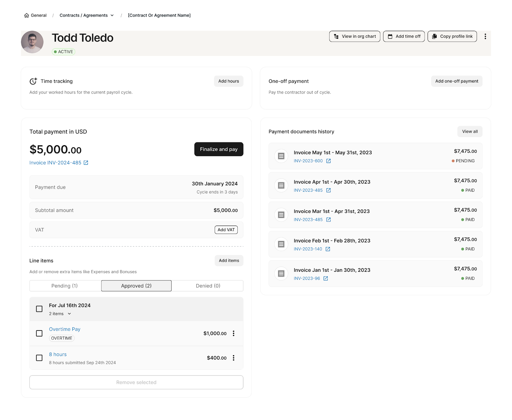Open INV-2023-96 invoice link
The image size is (512, 420).
coord(307,278)
